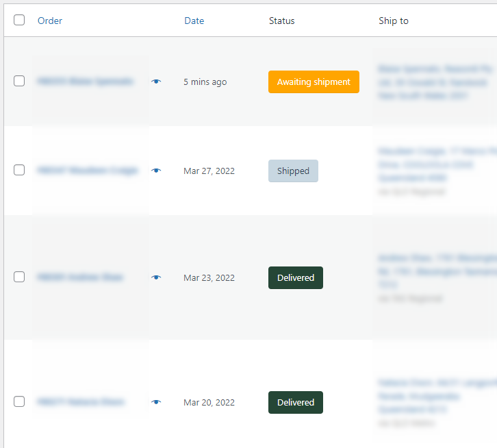Tick the checkbox for the Awaiting shipment order

[x=19, y=81]
